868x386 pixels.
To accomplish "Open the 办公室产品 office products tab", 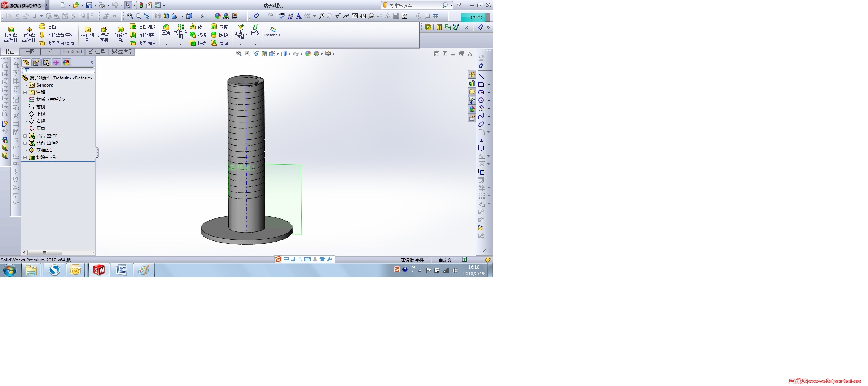I will click(121, 52).
